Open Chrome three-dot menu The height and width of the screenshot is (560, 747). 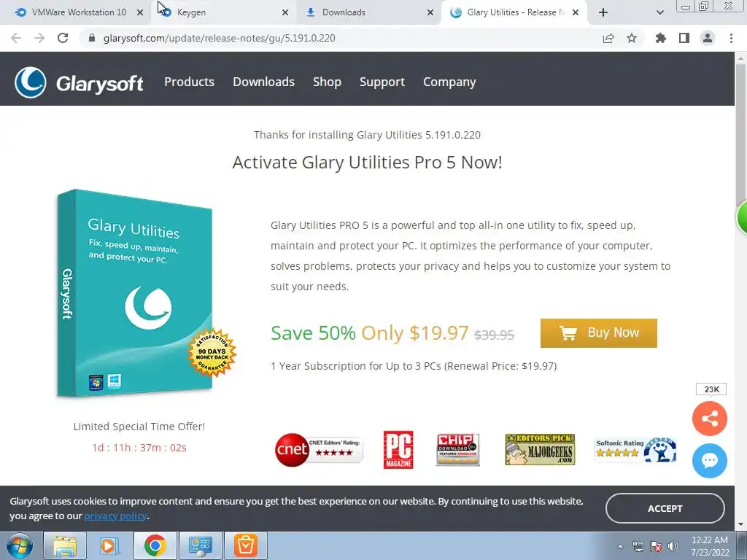pos(731,38)
